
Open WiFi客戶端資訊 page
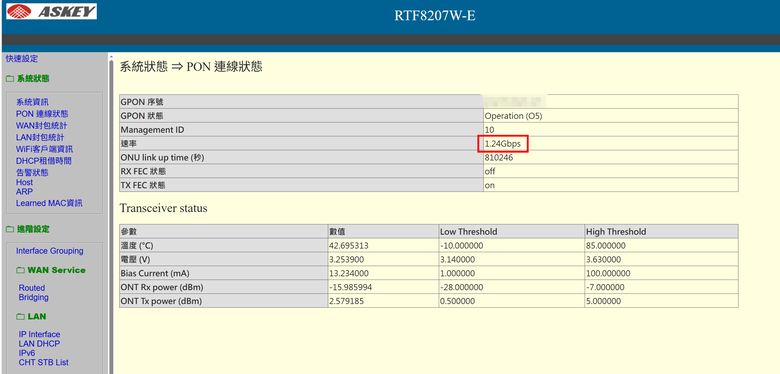point(44,149)
